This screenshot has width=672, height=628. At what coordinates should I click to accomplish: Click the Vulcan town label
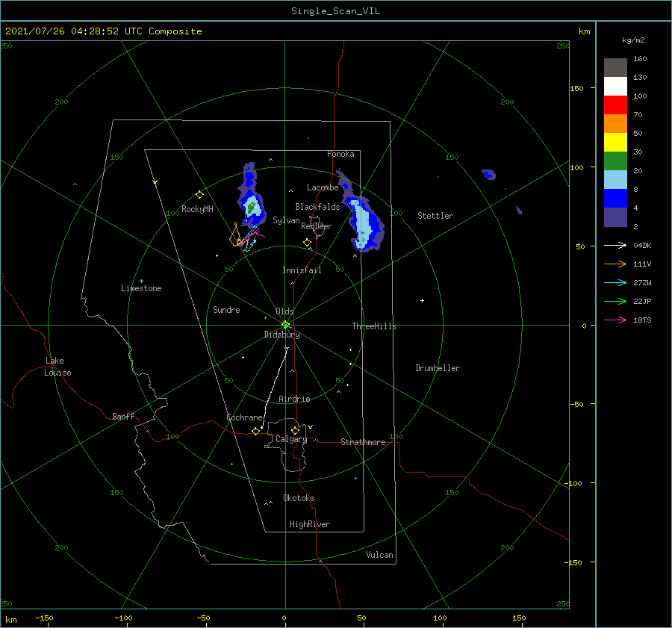coord(379,555)
